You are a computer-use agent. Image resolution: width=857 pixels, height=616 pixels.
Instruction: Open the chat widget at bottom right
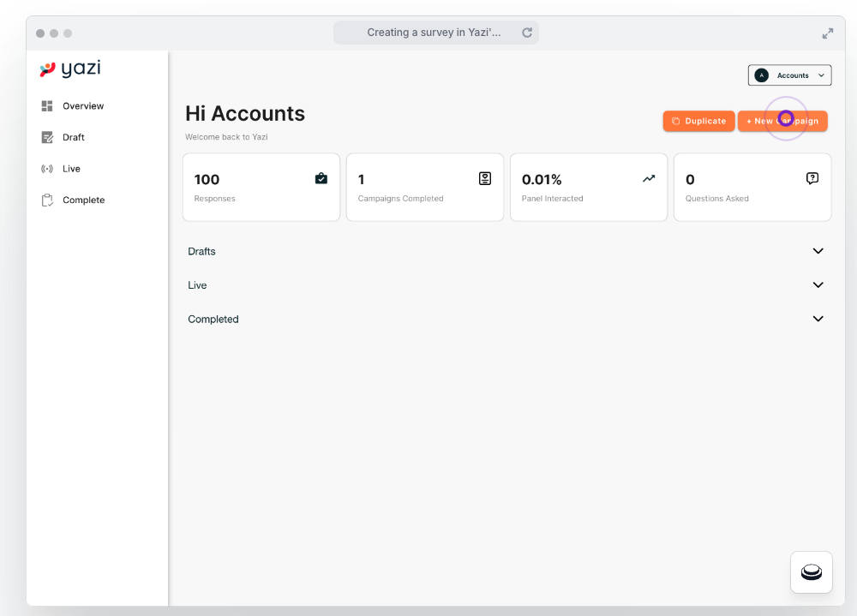point(811,572)
